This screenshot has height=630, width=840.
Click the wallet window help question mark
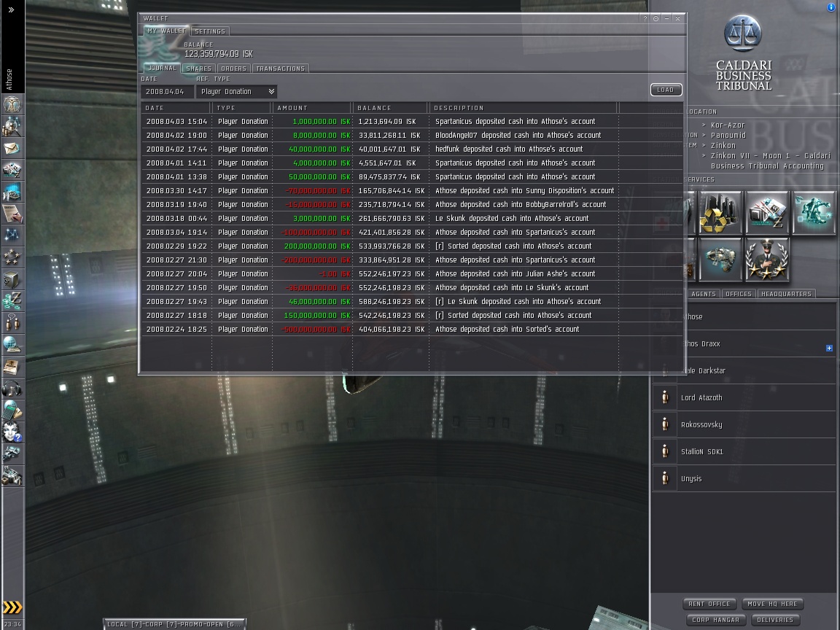point(645,18)
